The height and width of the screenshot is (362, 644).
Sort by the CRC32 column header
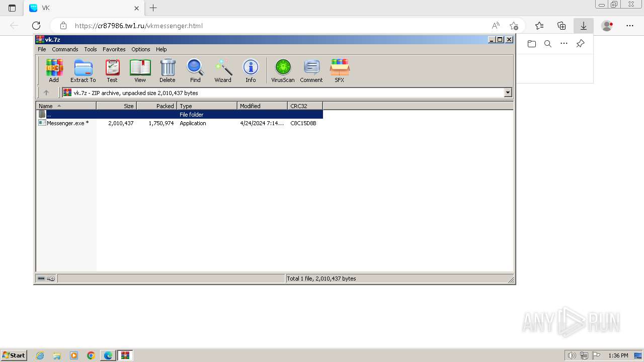point(305,106)
